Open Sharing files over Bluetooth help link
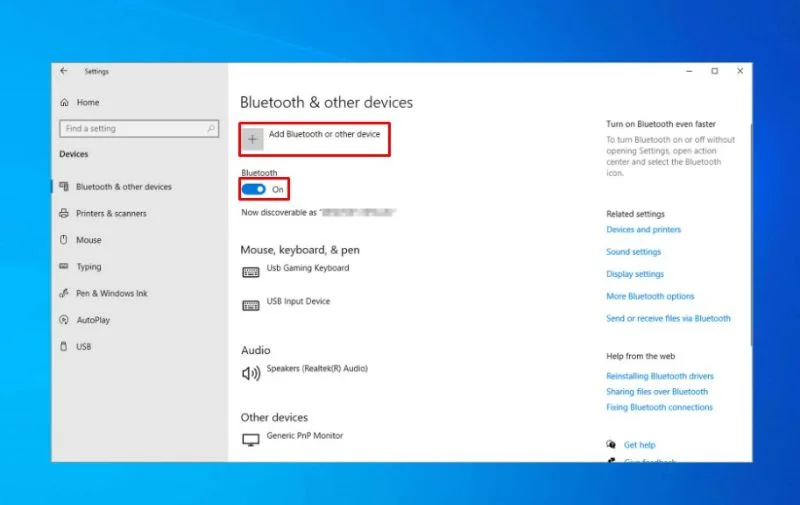 click(x=657, y=392)
